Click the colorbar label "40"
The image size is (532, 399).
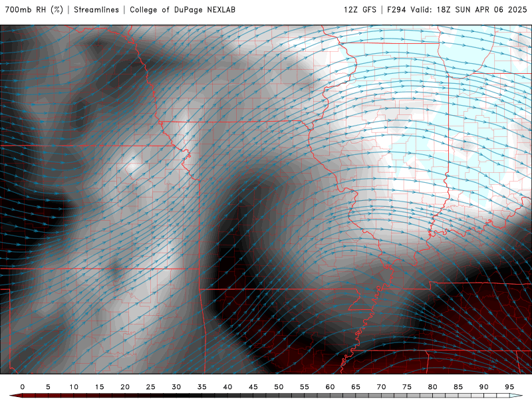(x=227, y=387)
